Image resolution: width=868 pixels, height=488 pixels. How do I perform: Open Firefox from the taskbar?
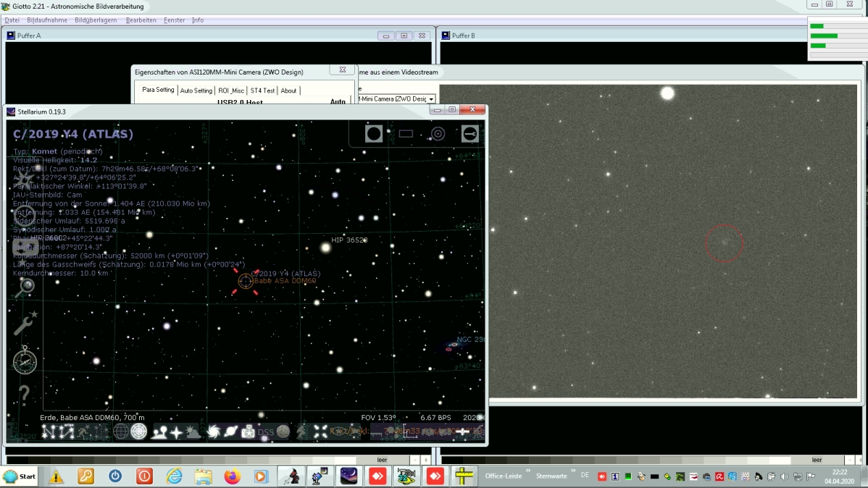click(232, 476)
